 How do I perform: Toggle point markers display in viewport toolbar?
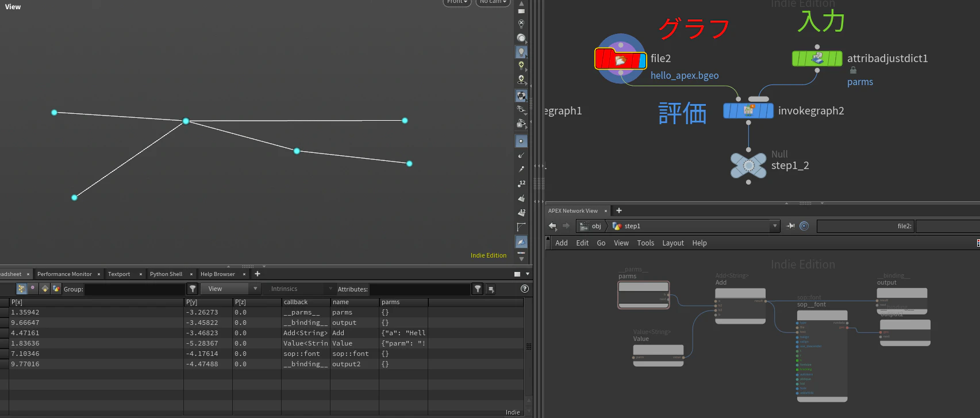point(521,141)
